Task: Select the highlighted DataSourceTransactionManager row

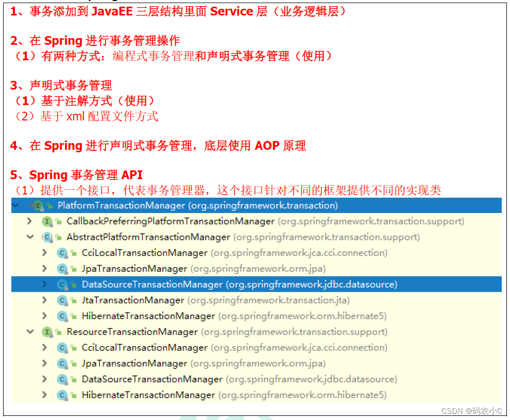Action: point(257,285)
